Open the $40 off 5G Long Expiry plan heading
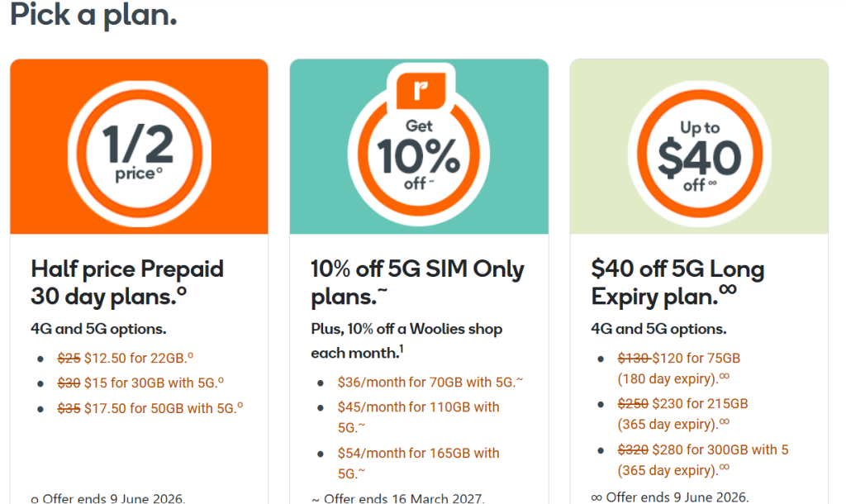Viewport: 846px width, 504px height. tap(677, 282)
